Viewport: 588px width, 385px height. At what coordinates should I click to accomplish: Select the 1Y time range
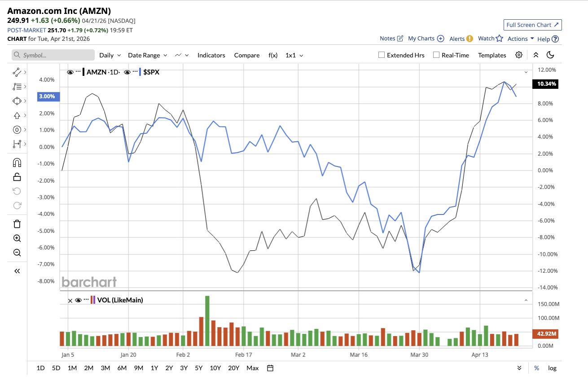point(154,368)
